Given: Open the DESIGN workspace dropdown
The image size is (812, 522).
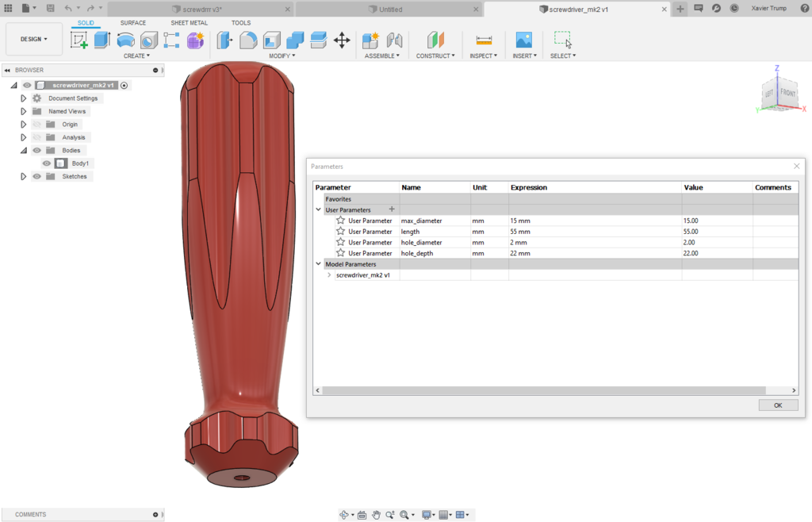Looking at the screenshot, I should [x=34, y=40].
